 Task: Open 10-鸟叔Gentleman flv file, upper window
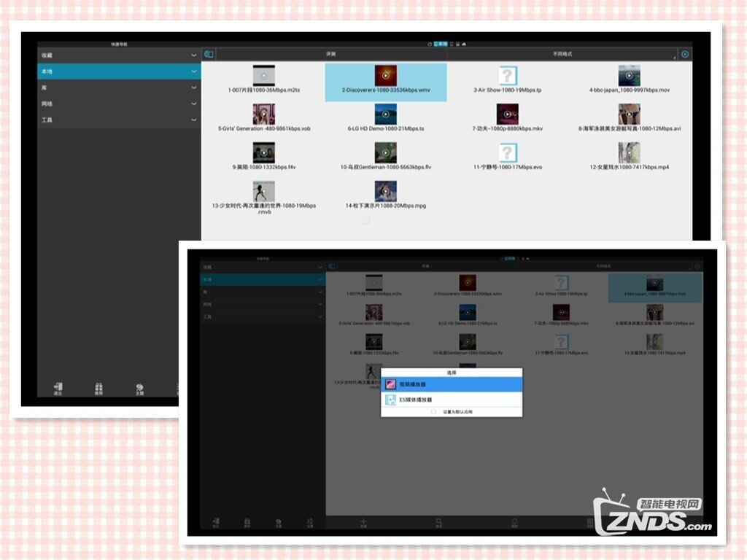(386, 157)
